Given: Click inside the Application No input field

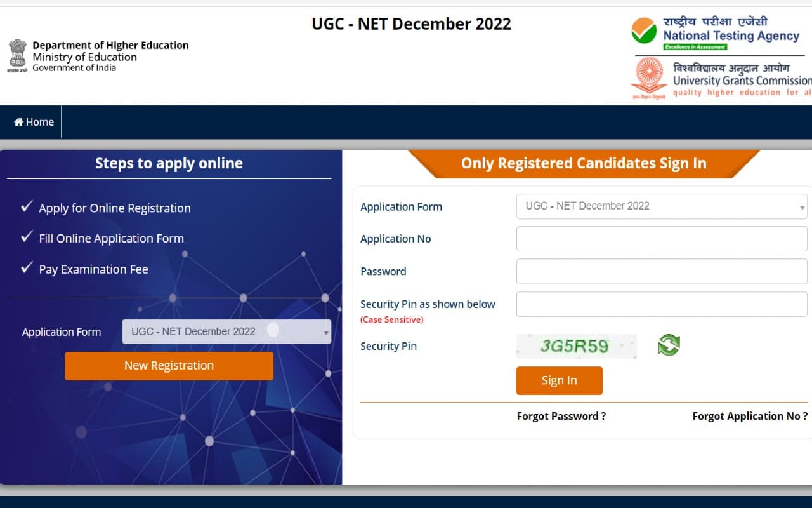Looking at the screenshot, I should point(661,238).
